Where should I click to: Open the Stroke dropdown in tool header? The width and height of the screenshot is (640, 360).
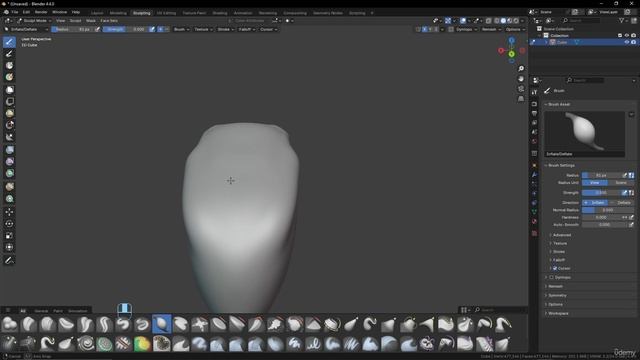tap(225, 29)
